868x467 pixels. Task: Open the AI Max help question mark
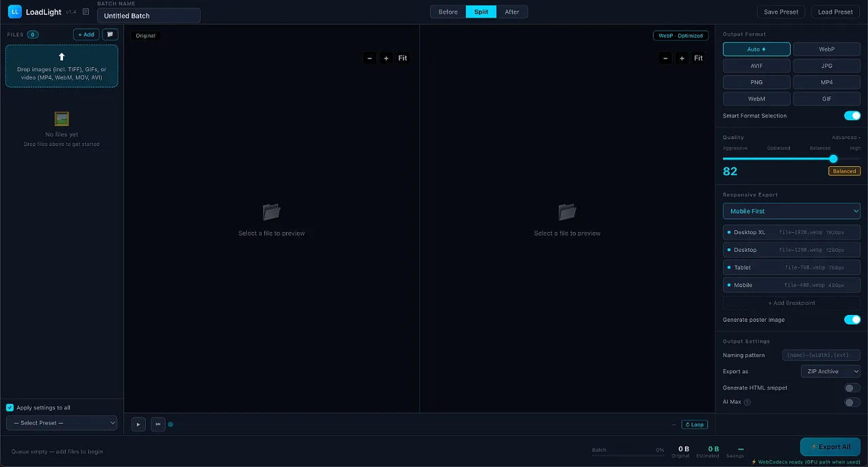[x=747, y=403]
